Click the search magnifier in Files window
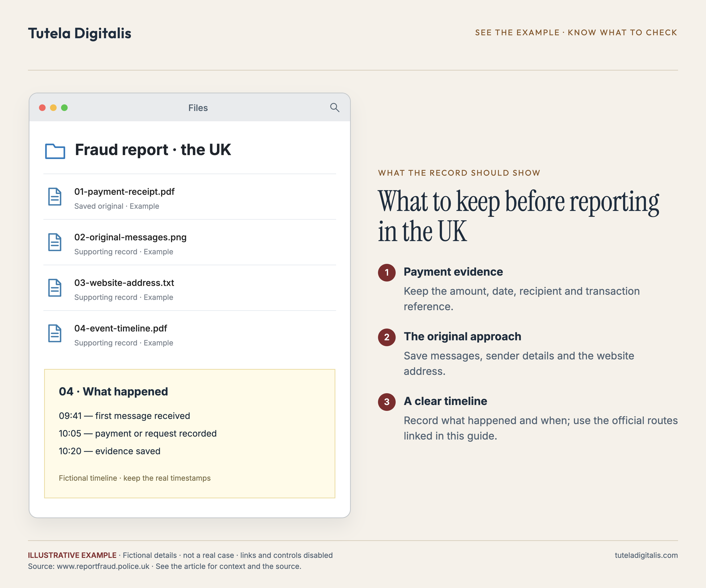The image size is (706, 588). click(335, 108)
